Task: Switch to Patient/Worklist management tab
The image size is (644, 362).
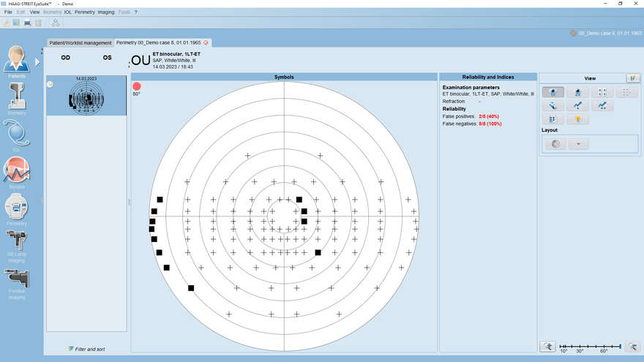Action: point(80,42)
